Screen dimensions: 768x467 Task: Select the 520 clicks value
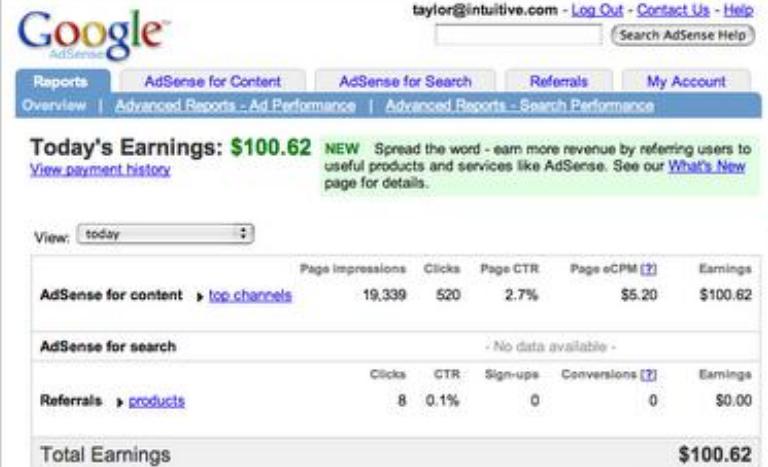448,295
